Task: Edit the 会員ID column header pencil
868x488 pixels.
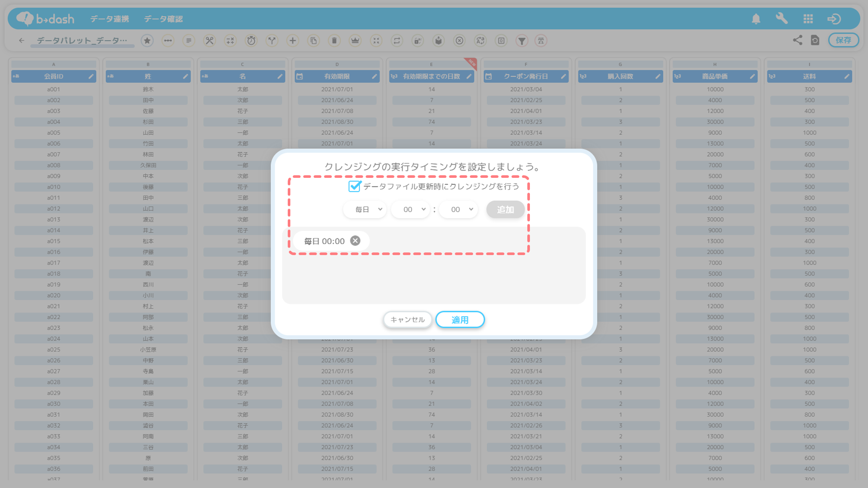Action: click(91, 76)
